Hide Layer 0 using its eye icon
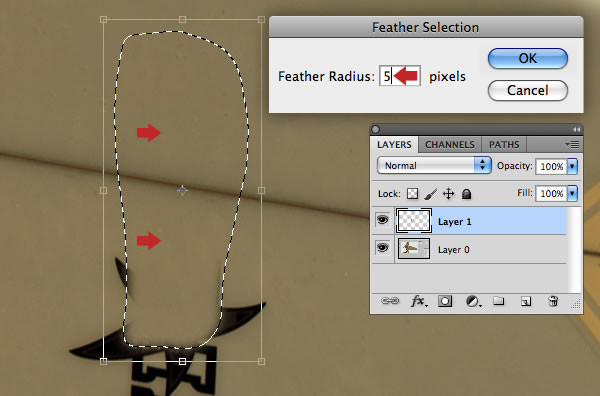 [383, 248]
